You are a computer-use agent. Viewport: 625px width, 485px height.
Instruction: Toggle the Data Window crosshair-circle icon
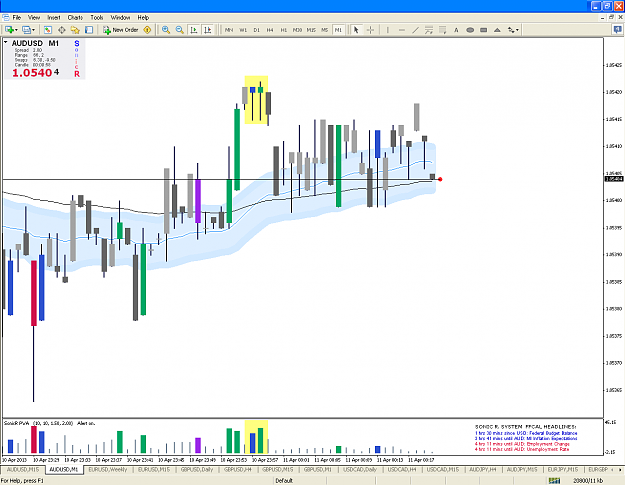61,30
